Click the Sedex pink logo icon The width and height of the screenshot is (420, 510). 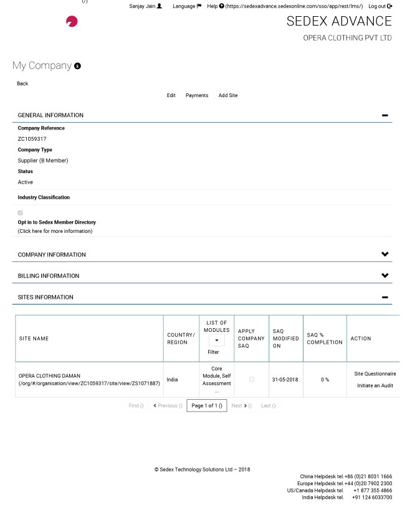pyautogui.click(x=72, y=21)
